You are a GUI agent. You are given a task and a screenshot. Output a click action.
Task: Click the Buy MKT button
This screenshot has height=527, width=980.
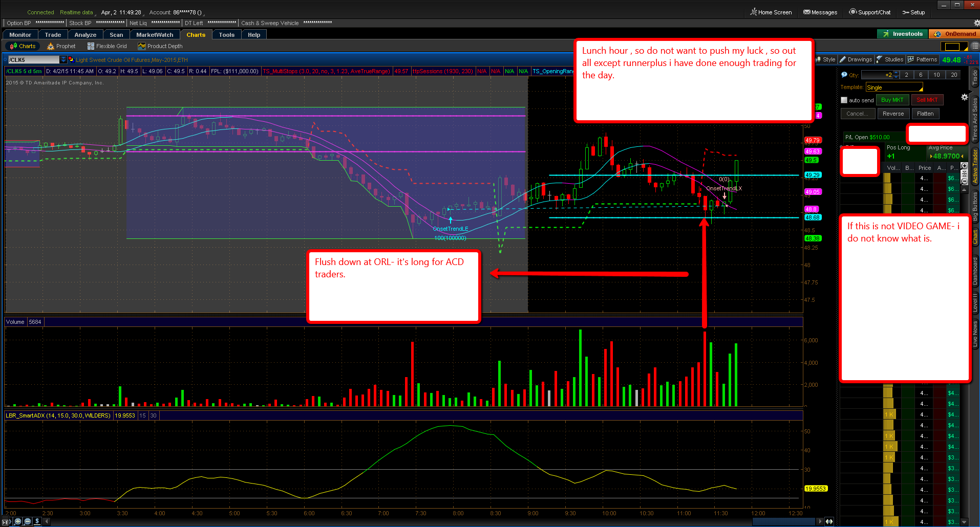coord(892,100)
